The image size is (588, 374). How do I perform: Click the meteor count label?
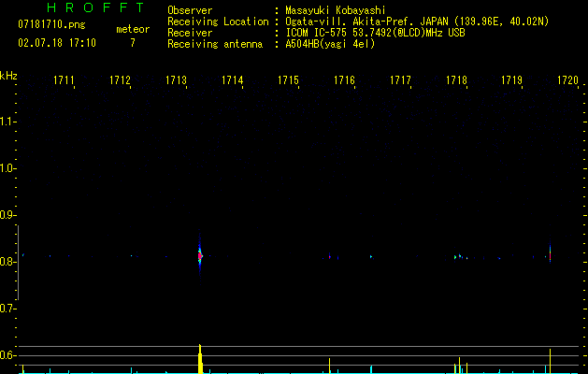point(133,29)
